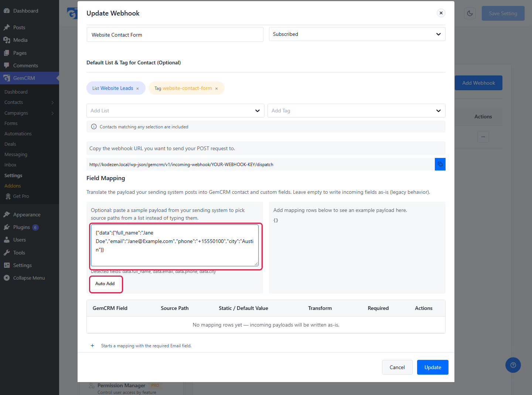Open Tools in the sidebar

tap(19, 253)
